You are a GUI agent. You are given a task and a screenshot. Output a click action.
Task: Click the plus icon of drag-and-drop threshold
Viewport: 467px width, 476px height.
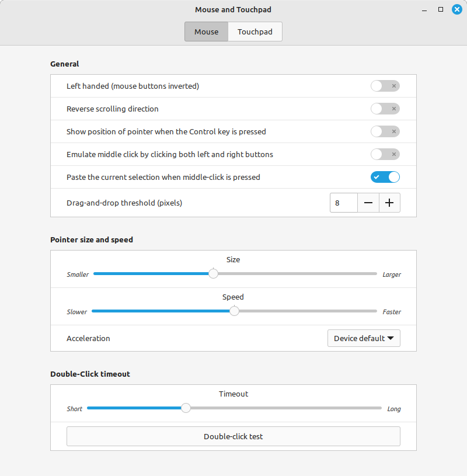(x=389, y=203)
